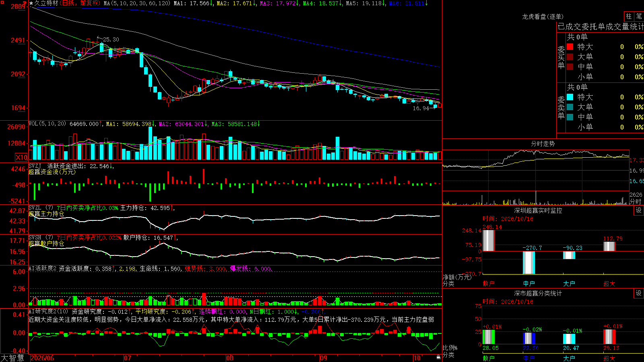
Task: Click the 中户 bar labelled -270.7
Action: point(529,263)
